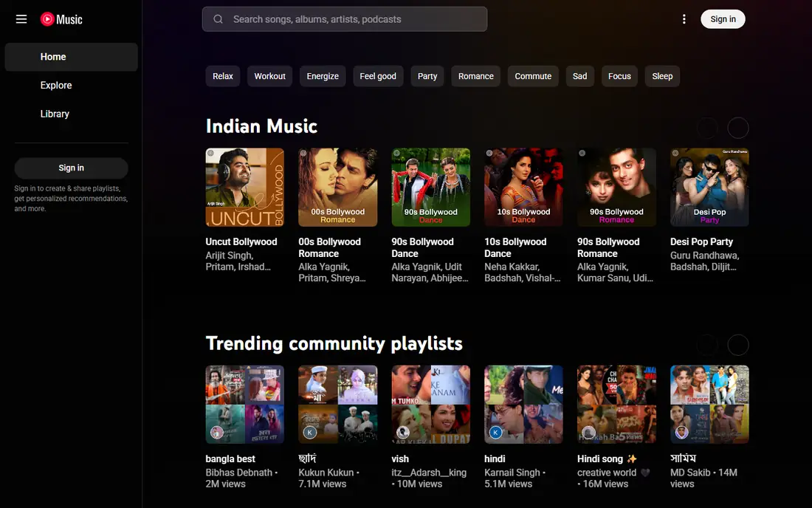Select the Commute mood chip
The image size is (812, 508).
533,76
